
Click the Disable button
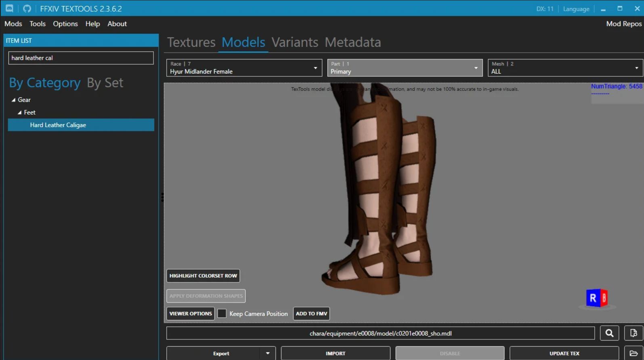coord(450,353)
